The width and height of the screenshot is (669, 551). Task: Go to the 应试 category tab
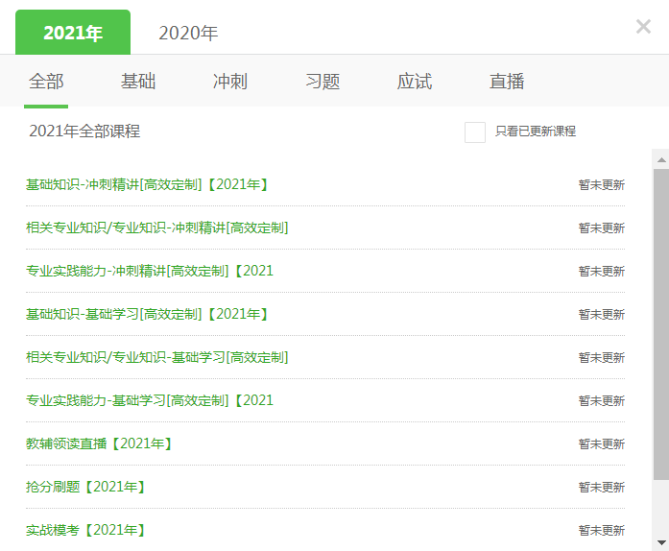(414, 82)
